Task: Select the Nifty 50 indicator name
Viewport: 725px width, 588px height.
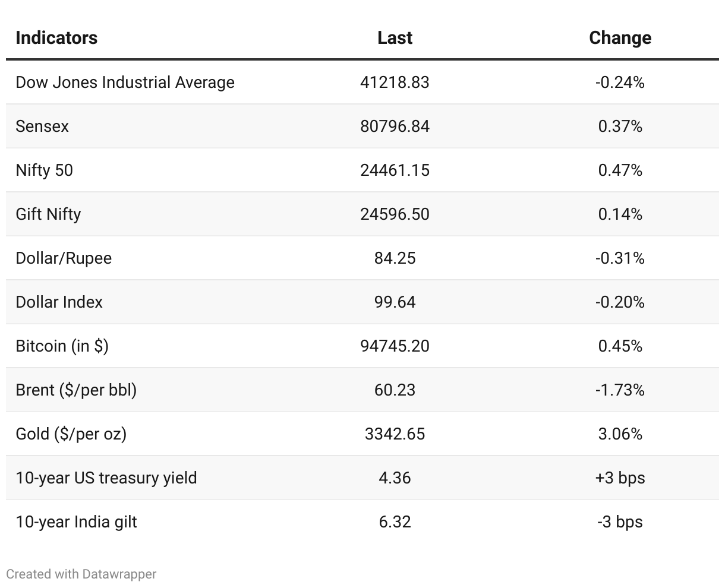Action: coord(45,170)
